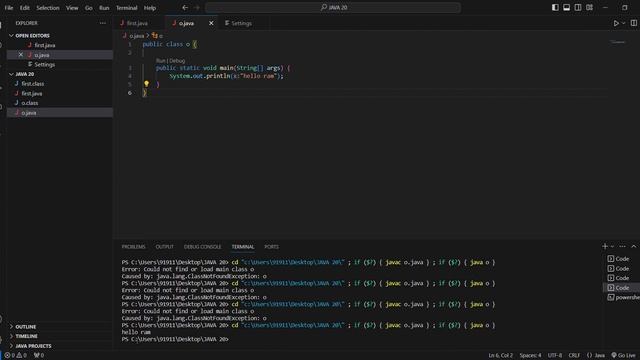The width and height of the screenshot is (640, 360).
Task: Collapse the JAVA 20 folder section
Action: (x=24, y=74)
